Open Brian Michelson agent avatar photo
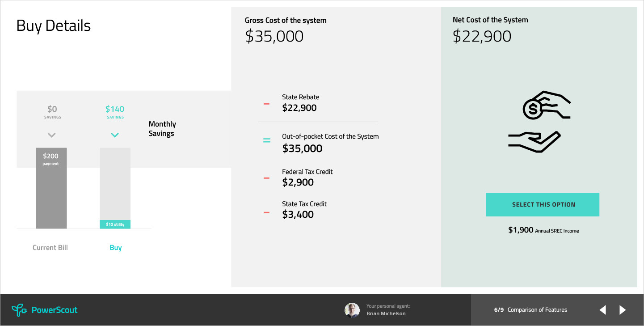The image size is (644, 326). tap(352, 310)
